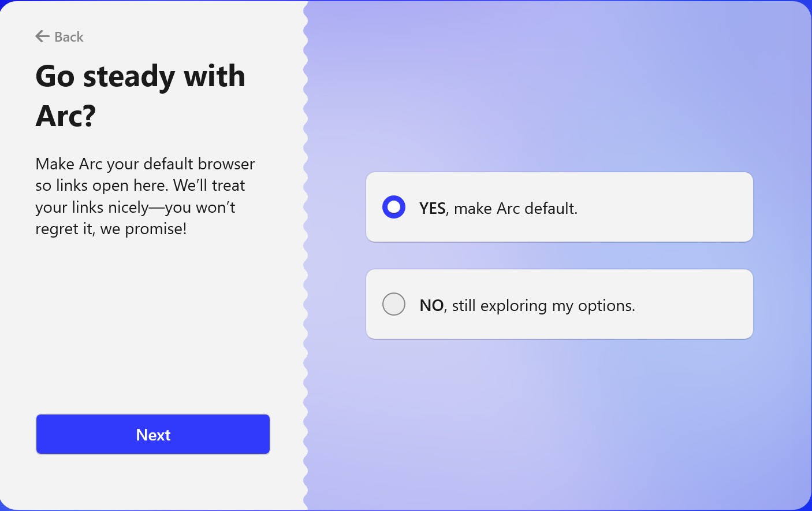Select the YES radio button circle
Viewport: 812px width, 511px height.
coord(394,207)
